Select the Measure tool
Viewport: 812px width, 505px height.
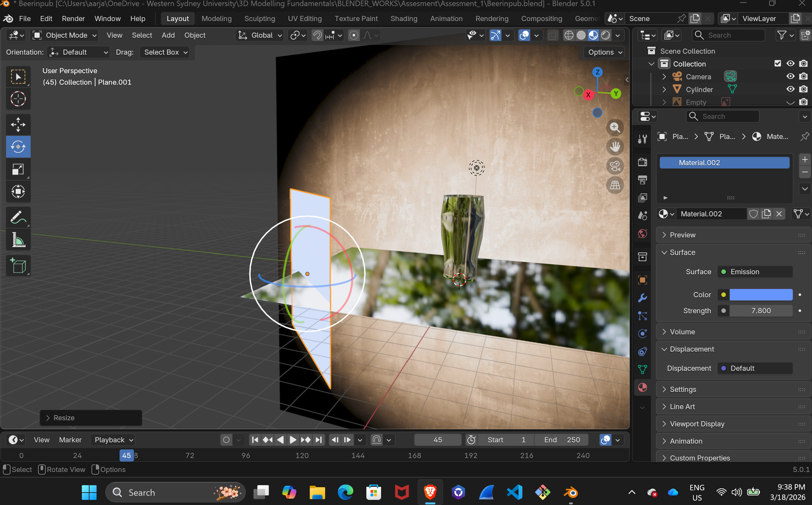(x=18, y=240)
